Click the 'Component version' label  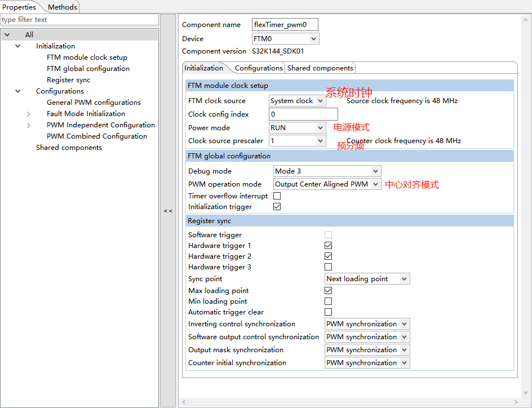[214, 51]
